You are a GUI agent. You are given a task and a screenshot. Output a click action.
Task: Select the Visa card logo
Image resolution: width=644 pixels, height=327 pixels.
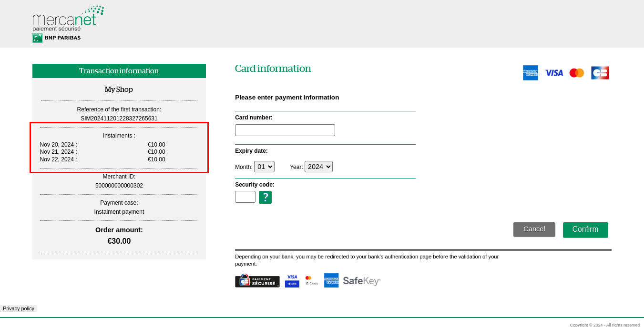[x=553, y=72]
